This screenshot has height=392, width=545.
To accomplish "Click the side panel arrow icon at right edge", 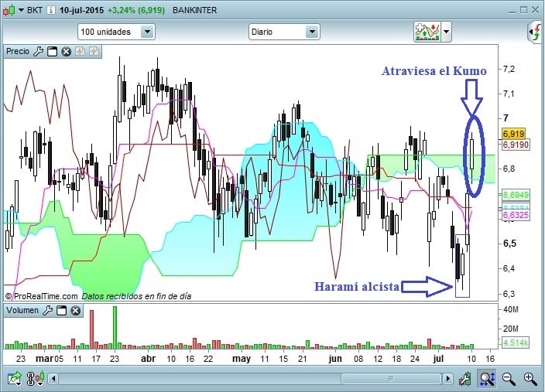I will click(536, 32).
